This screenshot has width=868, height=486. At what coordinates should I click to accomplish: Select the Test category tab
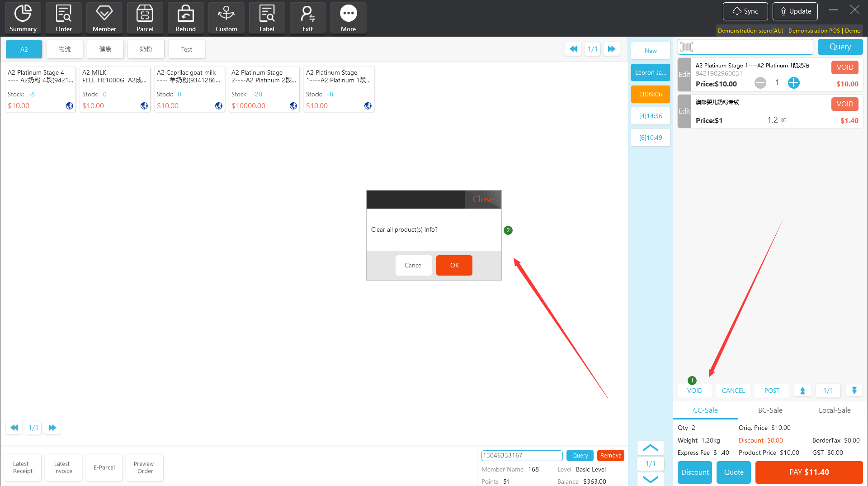tap(186, 49)
